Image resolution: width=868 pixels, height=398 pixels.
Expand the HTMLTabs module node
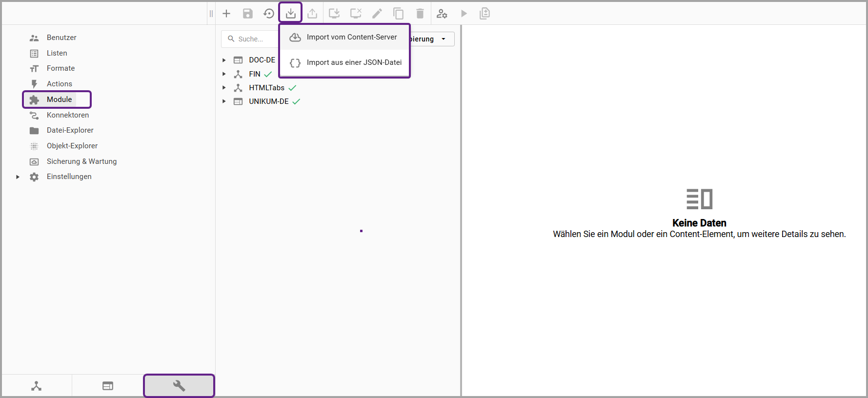224,88
